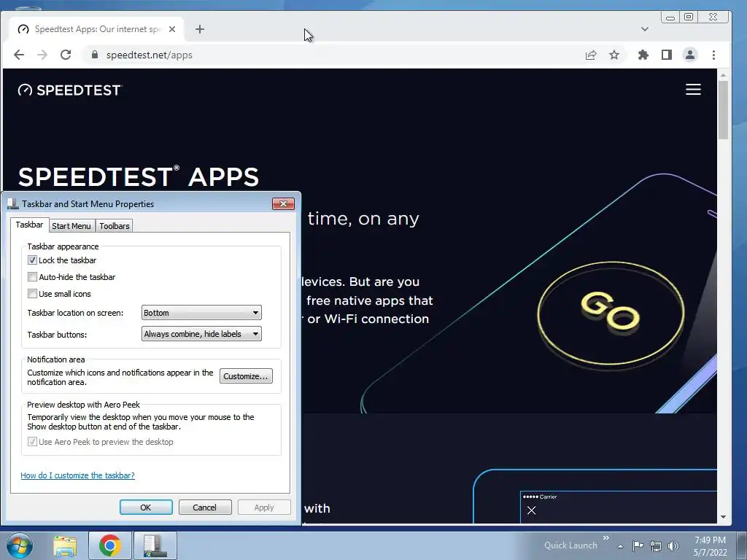Switch to the Toolbars tab

(x=115, y=226)
